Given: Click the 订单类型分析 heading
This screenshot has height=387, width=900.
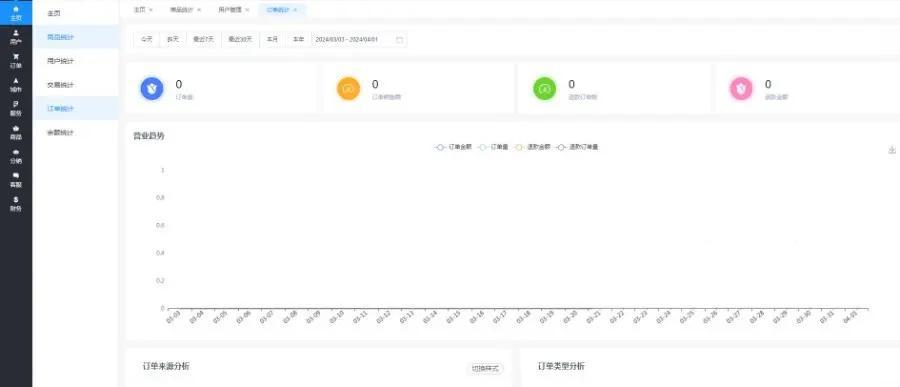Looking at the screenshot, I should pos(561,366).
